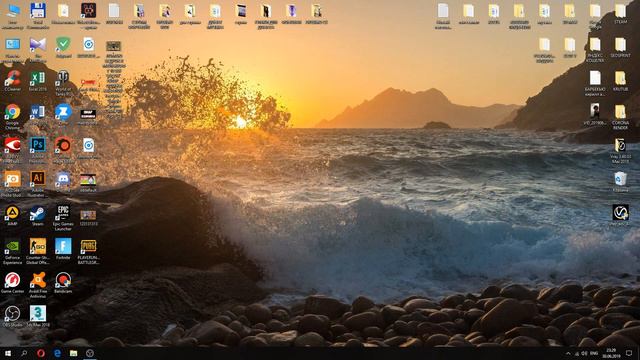Open Microsoft Edge from the taskbar

click(57, 353)
